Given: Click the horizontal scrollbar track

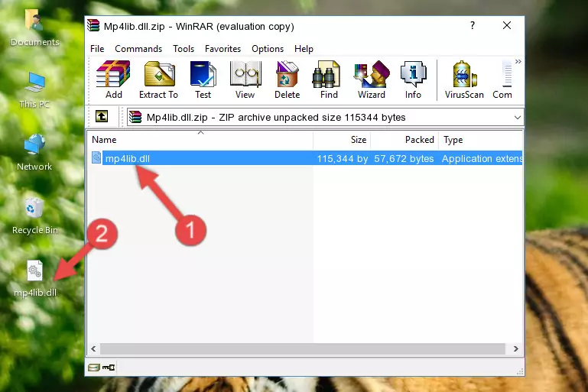Looking at the screenshot, I should pyautogui.click(x=303, y=349).
